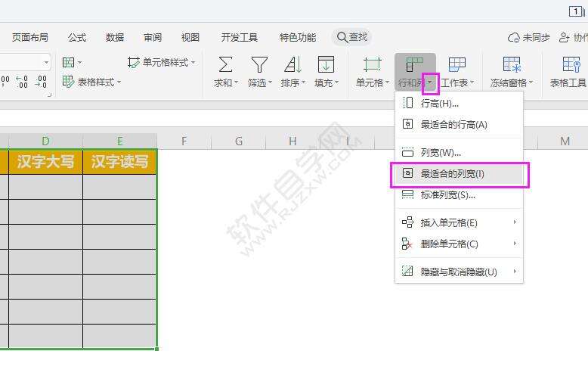Click the increase decimal places icon
Image resolution: width=588 pixels, height=379 pixels.
22,82
